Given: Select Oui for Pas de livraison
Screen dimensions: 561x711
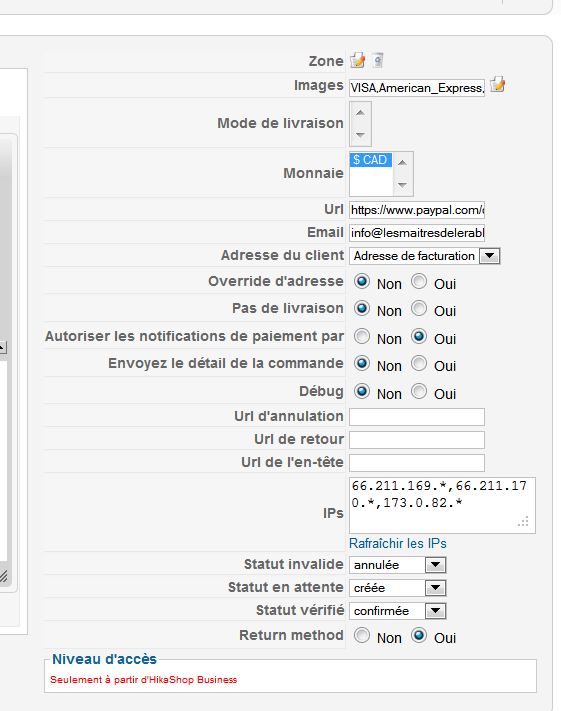Looking at the screenshot, I should click(x=419, y=309).
